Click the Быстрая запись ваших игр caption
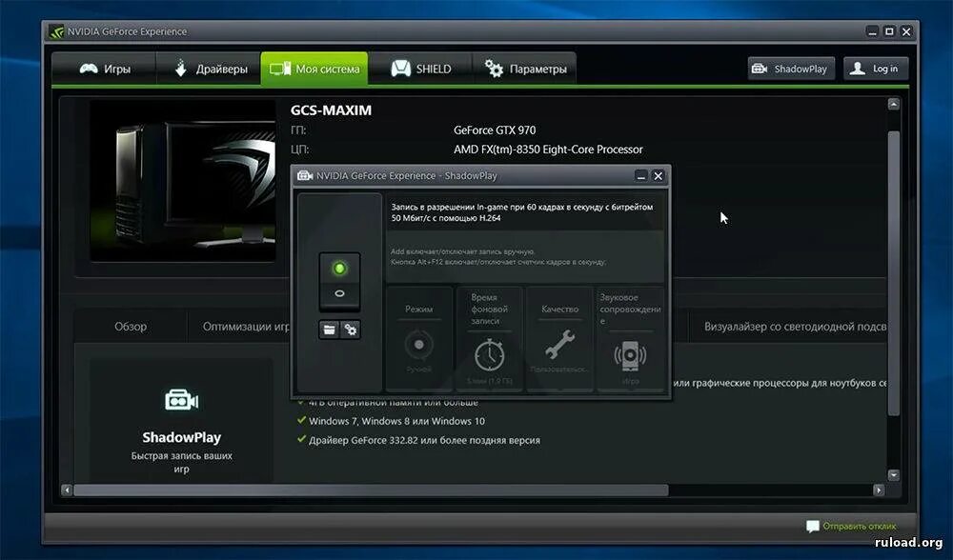 pos(181,462)
